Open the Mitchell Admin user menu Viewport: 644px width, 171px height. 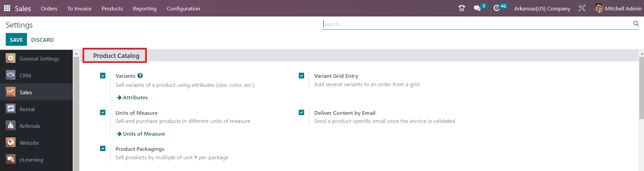(618, 8)
